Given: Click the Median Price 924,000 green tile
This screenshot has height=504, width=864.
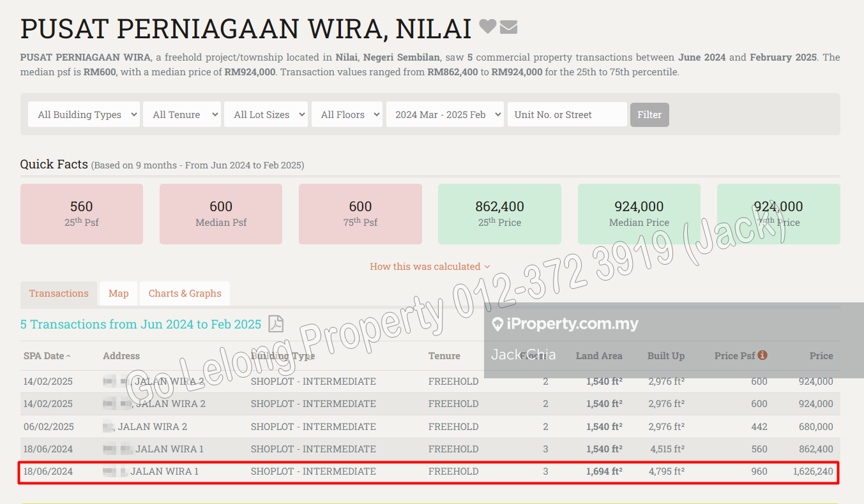Looking at the screenshot, I should click(x=639, y=214).
